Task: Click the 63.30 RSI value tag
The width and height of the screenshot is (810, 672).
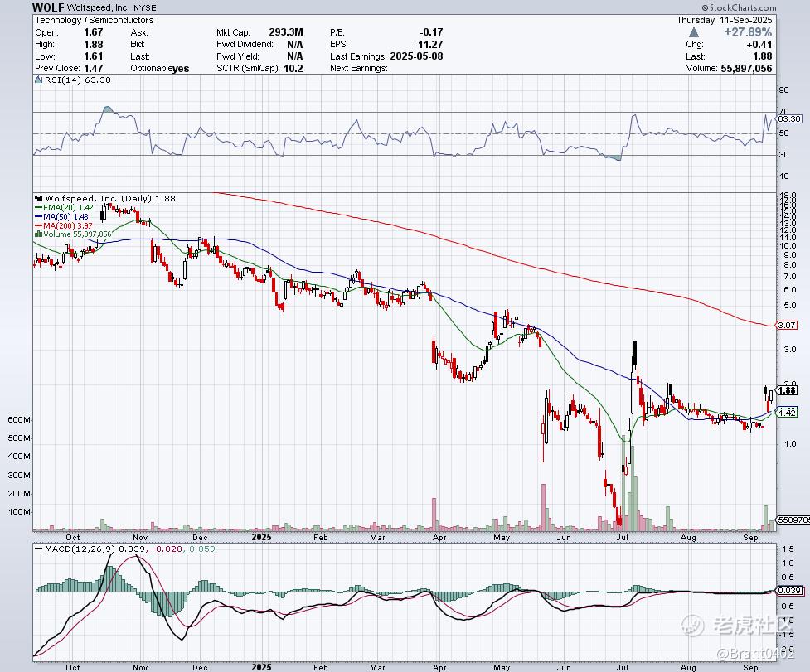Action: coord(789,118)
